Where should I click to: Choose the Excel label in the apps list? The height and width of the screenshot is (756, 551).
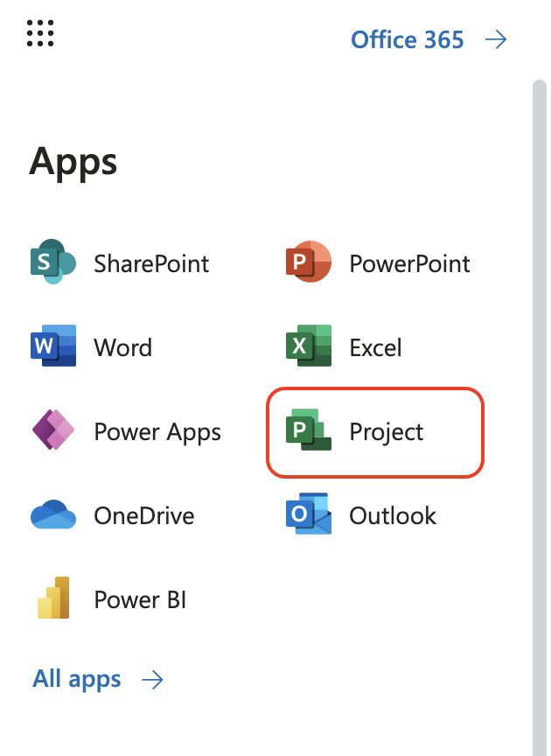point(375,347)
